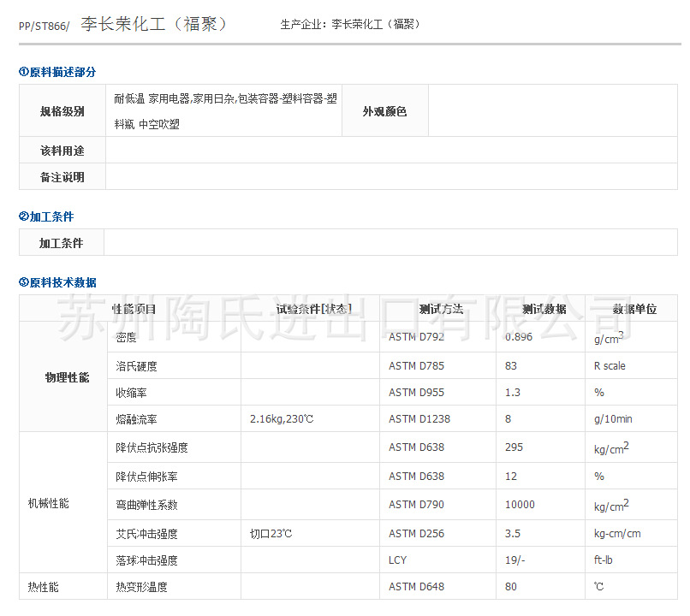Click the g/cm3 unit cell
Image resolution: width=690 pixels, height=616 pixels.
tap(631, 337)
